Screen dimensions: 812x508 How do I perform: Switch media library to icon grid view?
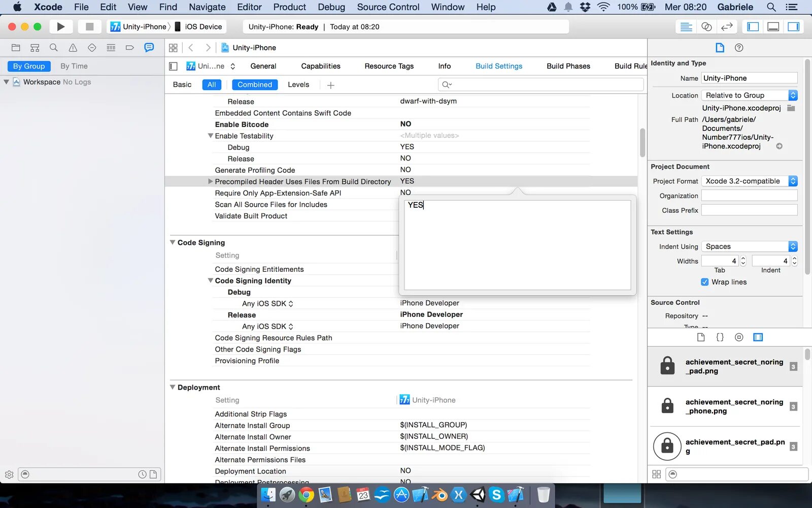pos(656,474)
